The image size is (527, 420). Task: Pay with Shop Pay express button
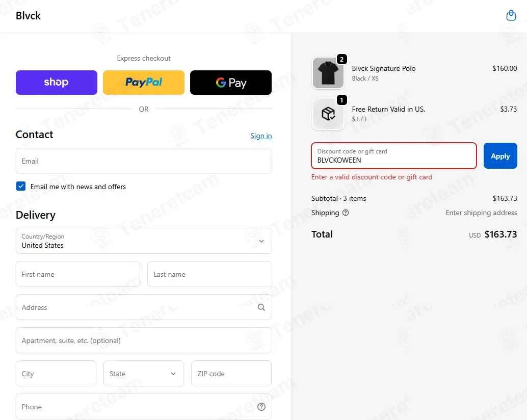point(57,83)
